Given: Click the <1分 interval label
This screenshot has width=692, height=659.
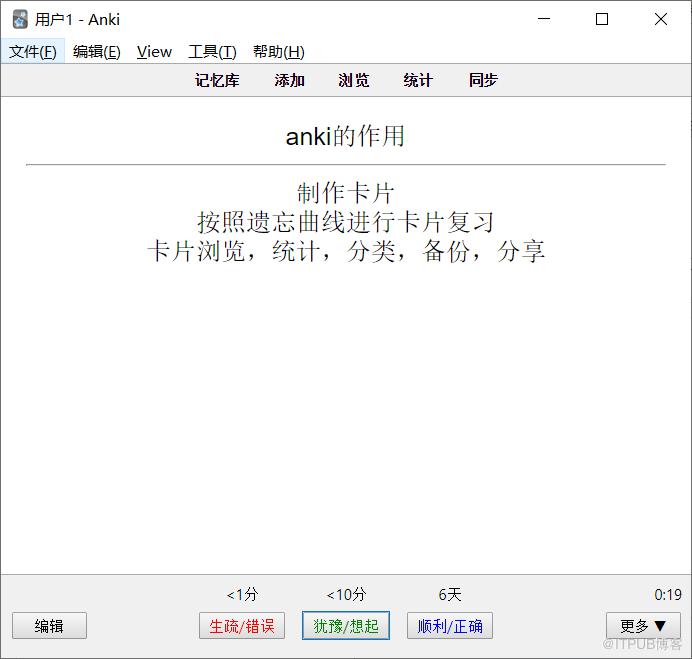Looking at the screenshot, I should click(x=242, y=595).
